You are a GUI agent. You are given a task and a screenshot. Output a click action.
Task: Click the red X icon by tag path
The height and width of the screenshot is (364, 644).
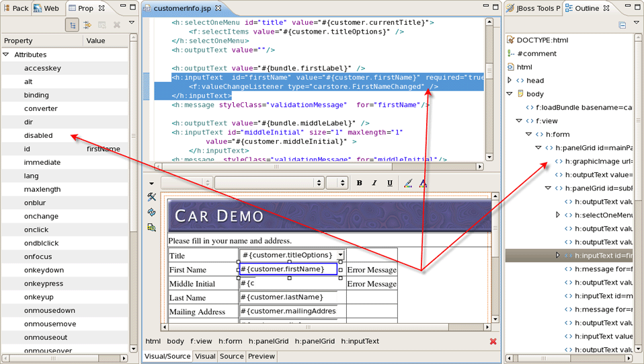pyautogui.click(x=493, y=342)
